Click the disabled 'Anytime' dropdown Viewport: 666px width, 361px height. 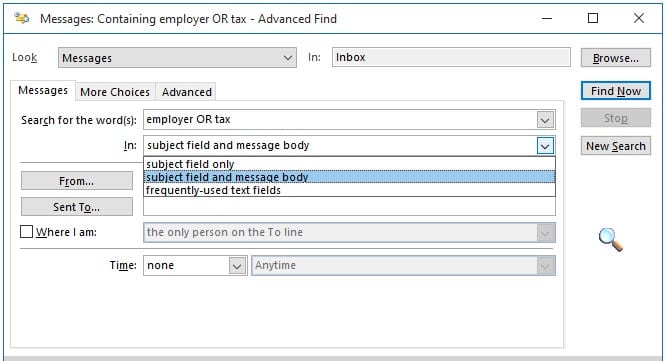(403, 265)
